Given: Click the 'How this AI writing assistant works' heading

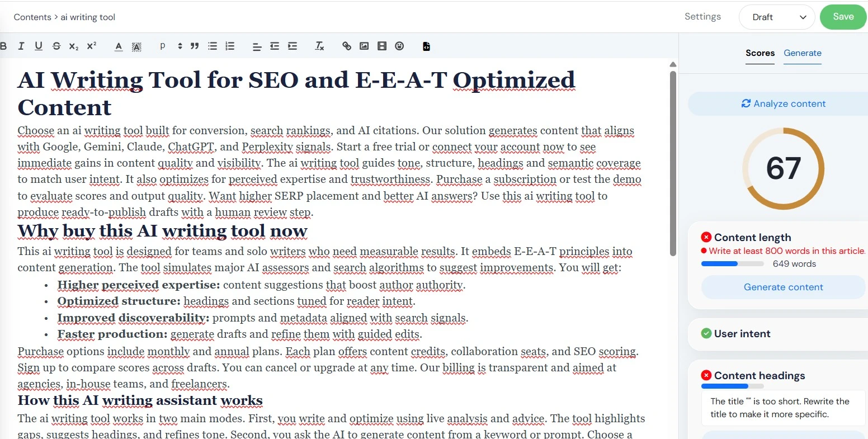Looking at the screenshot, I should click(140, 400).
